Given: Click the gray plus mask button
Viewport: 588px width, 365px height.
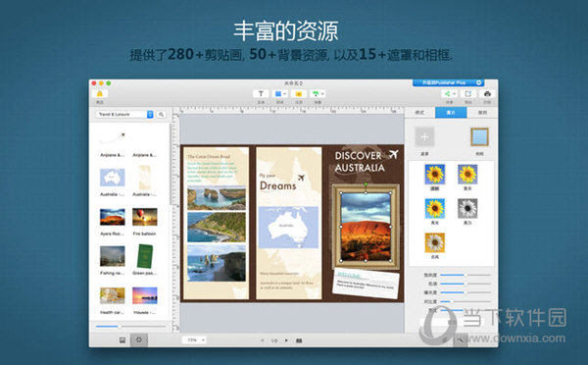Looking at the screenshot, I should [424, 136].
